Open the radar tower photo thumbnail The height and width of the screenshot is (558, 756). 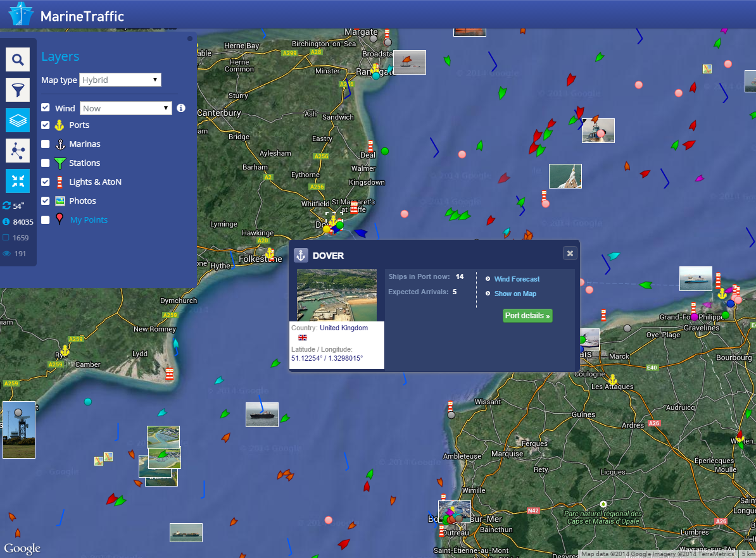(x=19, y=430)
